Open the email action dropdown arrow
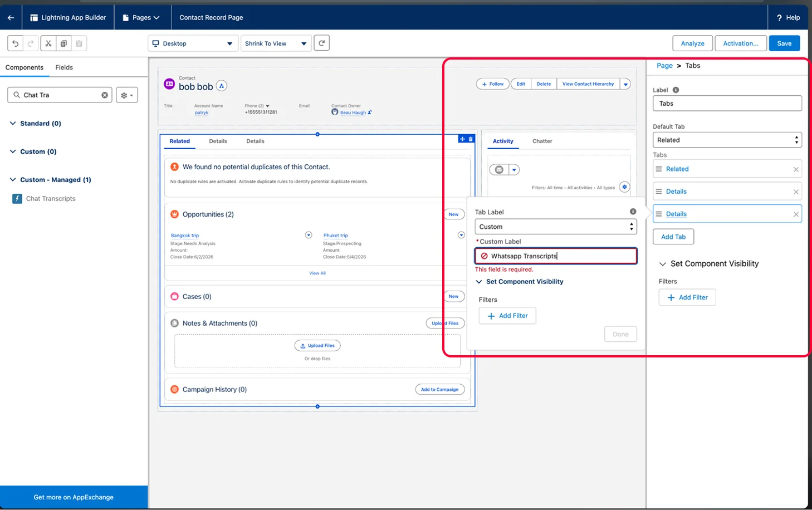Image resolution: width=812 pixels, height=510 pixels. coord(515,170)
